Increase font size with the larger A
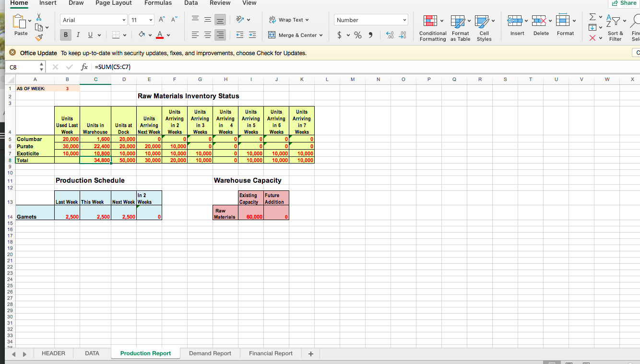 (x=161, y=20)
